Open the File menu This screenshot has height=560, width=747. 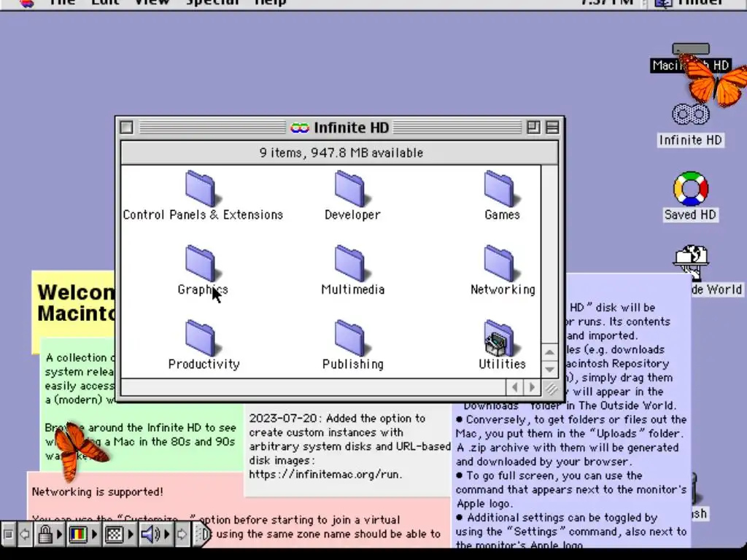point(63,2)
